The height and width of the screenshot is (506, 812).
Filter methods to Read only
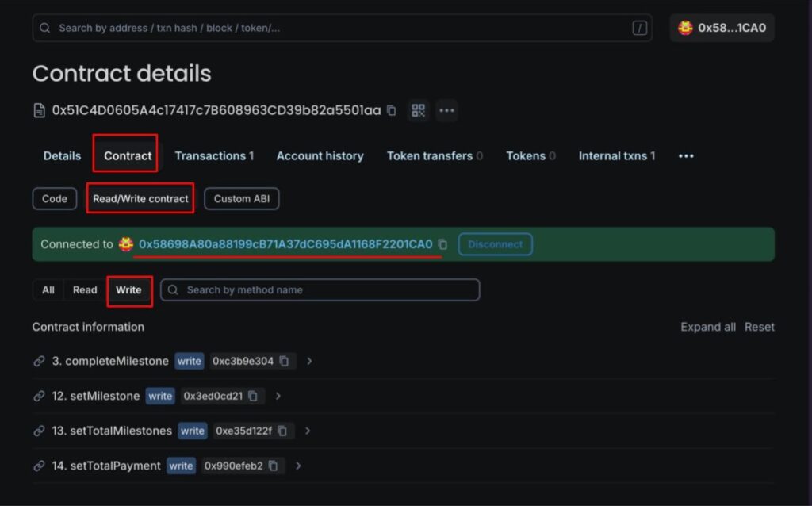tap(85, 290)
